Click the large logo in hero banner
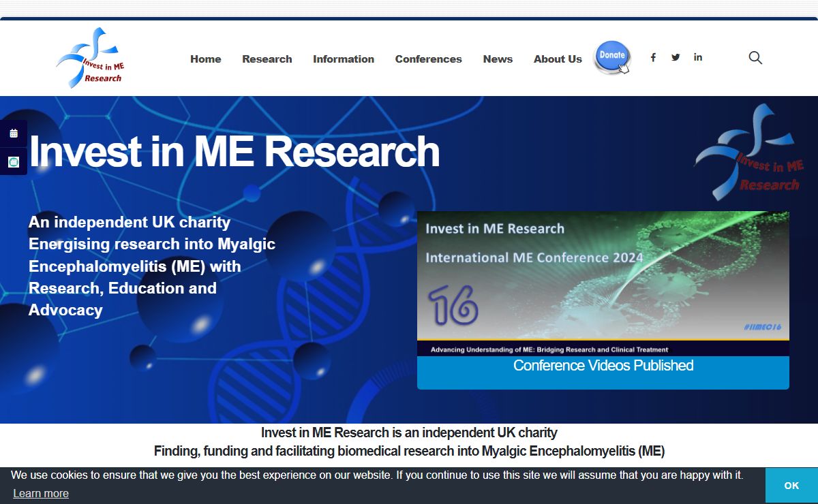 pyautogui.click(x=748, y=153)
